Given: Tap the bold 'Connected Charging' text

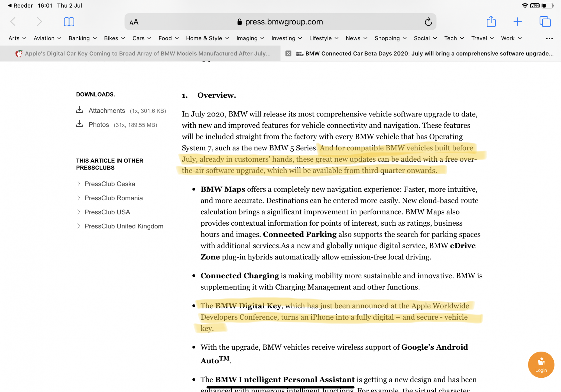Looking at the screenshot, I should pyautogui.click(x=240, y=276).
